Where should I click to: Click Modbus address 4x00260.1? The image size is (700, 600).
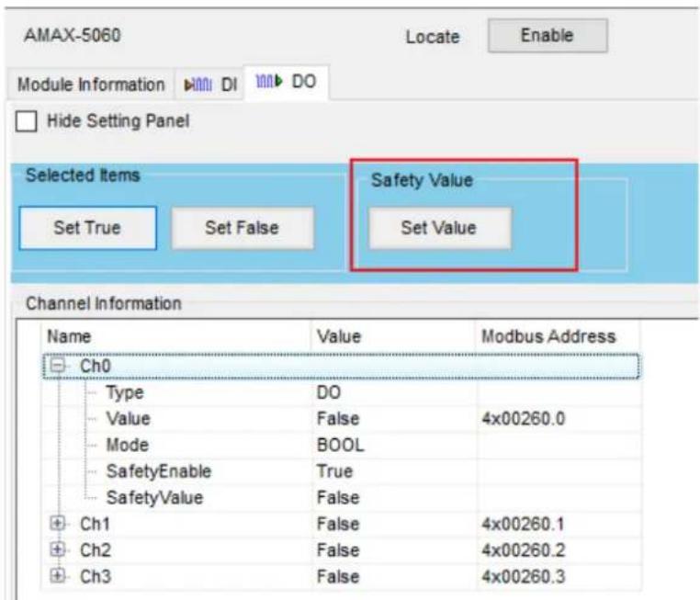tap(524, 524)
